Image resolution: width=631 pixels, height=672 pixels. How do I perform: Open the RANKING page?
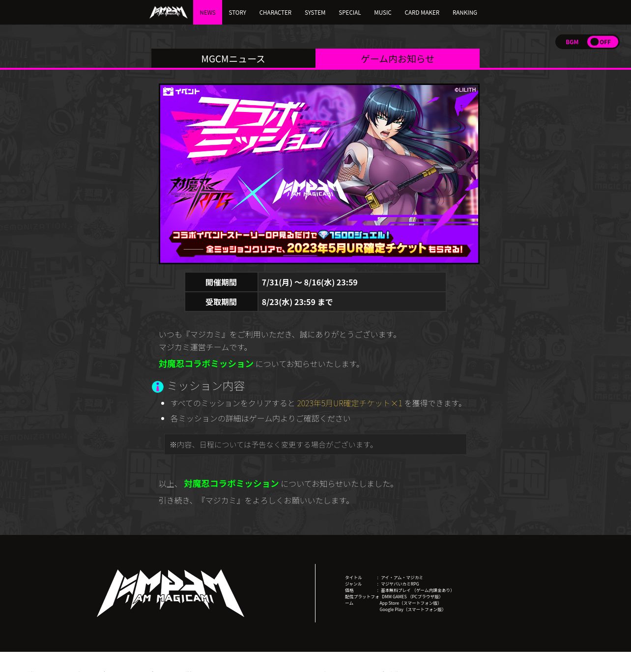pyautogui.click(x=465, y=12)
